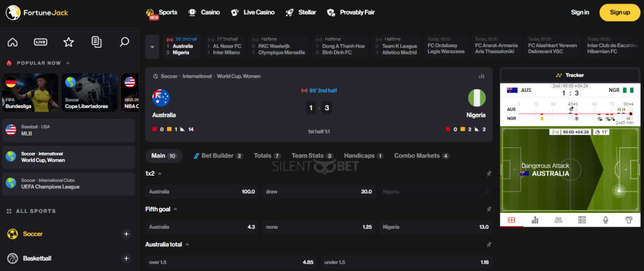Open Favorites star icon in sidebar
644x271 pixels.
69,41
